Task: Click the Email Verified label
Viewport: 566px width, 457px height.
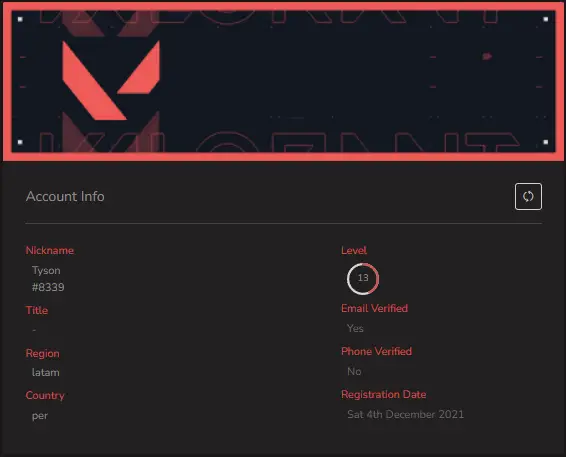Action: coord(374,308)
